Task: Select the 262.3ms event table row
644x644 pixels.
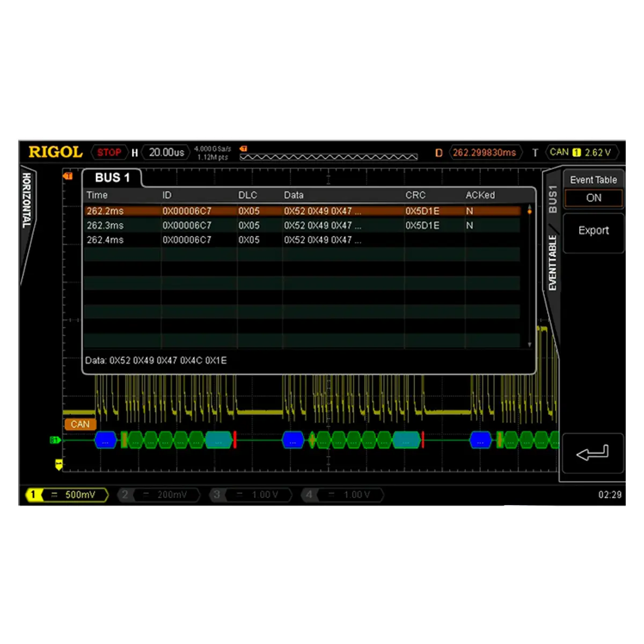Action: point(301,225)
